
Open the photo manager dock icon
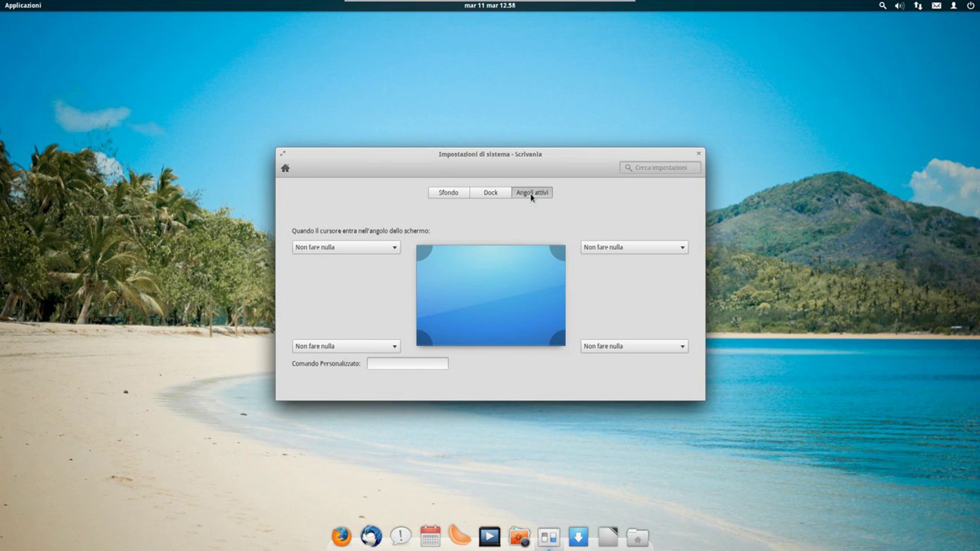519,536
